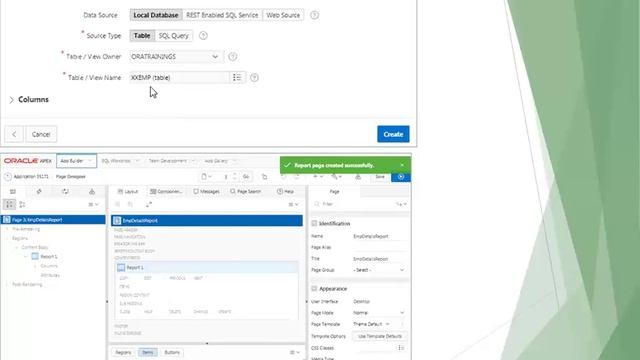Screen dimensions: 640x360
Task: Choose Web Source as data source
Action: click(283, 15)
